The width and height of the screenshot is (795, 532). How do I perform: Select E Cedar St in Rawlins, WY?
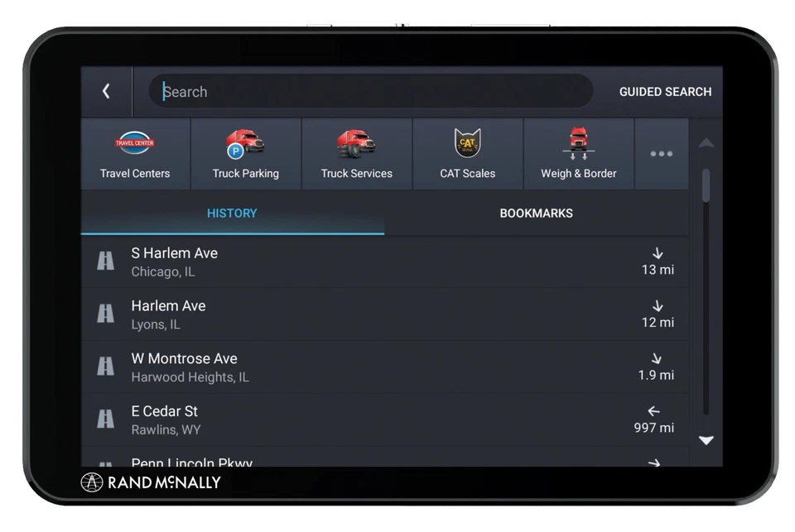[331, 419]
